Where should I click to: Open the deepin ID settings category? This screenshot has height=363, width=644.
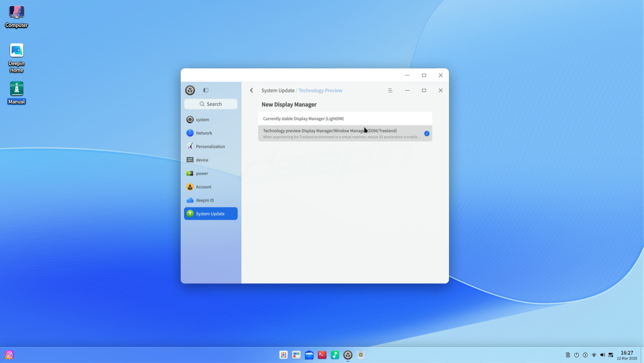click(210, 200)
